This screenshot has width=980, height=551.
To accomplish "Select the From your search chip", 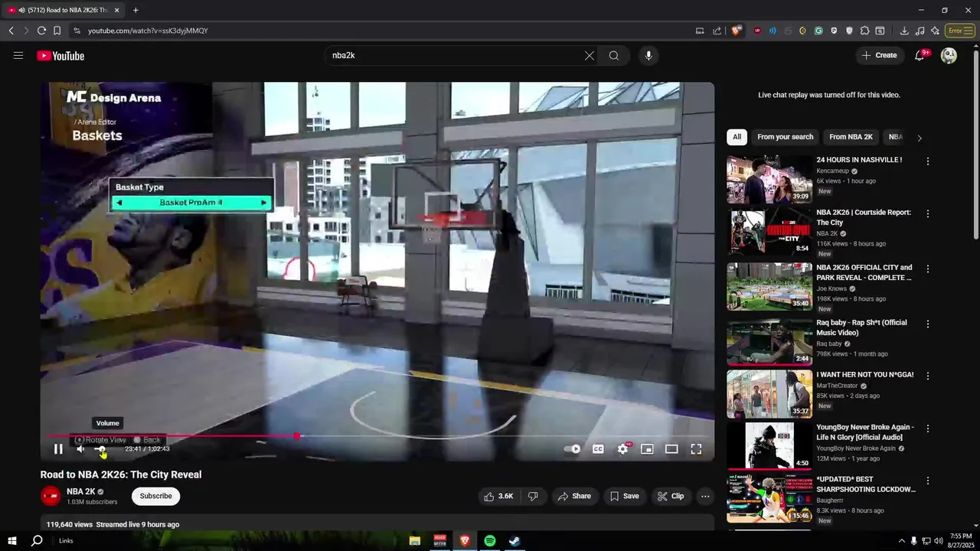I will click(x=785, y=137).
